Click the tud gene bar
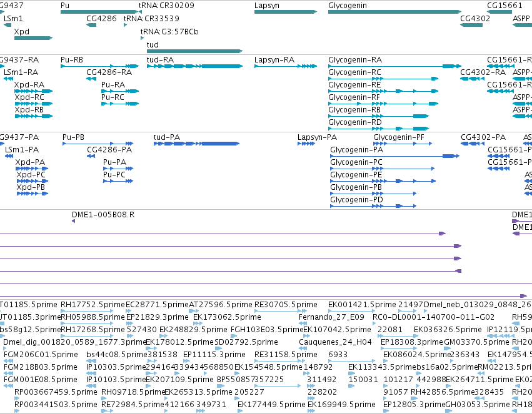The image size is (532, 414). [195, 51]
